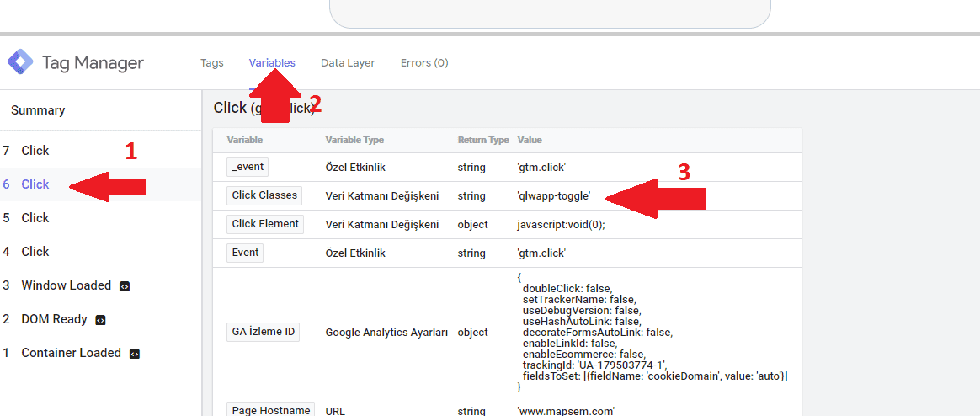Click code icon beside Container Loaded

(134, 354)
